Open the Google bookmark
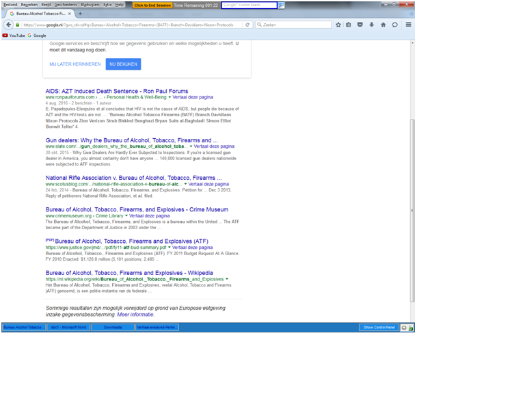 (x=37, y=36)
